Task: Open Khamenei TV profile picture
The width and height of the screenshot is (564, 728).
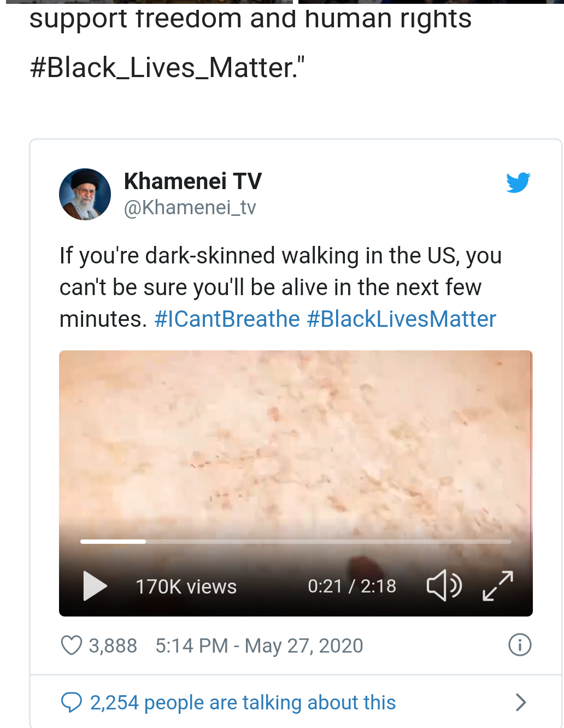Action: 85,194
